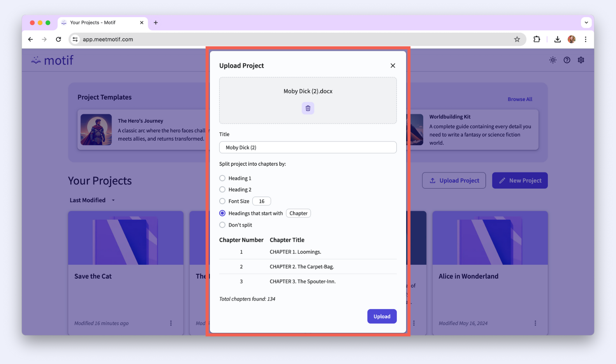This screenshot has height=364, width=616.
Task: Open the Last Modified sort dropdown
Action: 92,200
